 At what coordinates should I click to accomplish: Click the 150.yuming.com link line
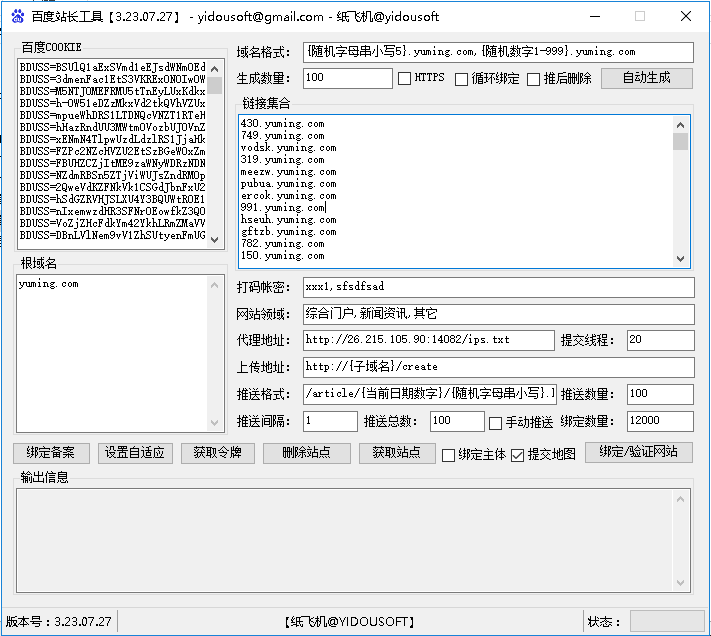coord(282,256)
